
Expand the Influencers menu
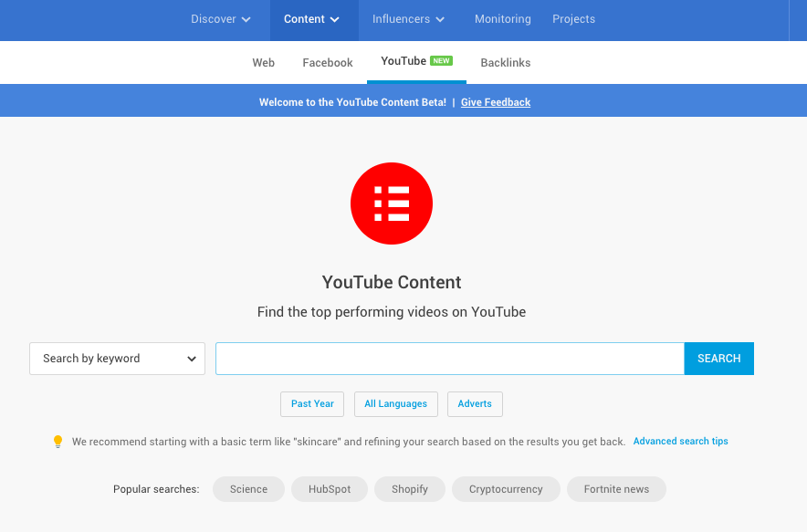coord(408,19)
